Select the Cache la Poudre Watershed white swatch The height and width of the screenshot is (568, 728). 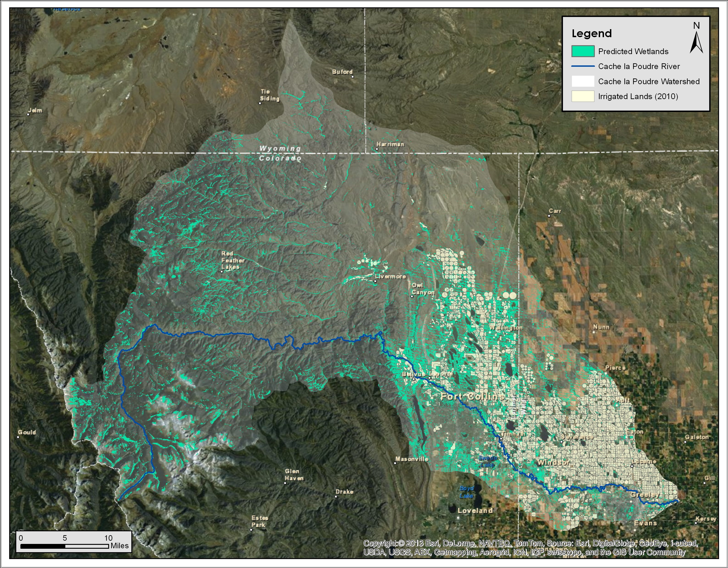pyautogui.click(x=583, y=81)
